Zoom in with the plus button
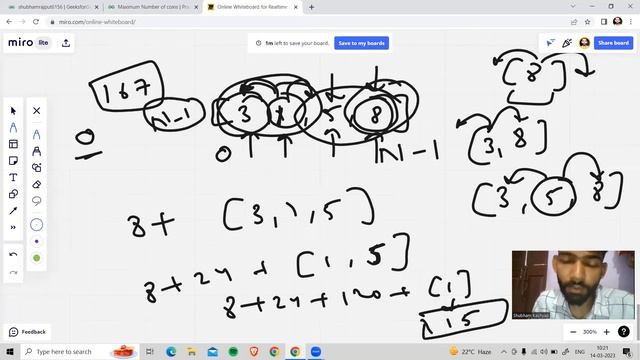 [x=607, y=332]
